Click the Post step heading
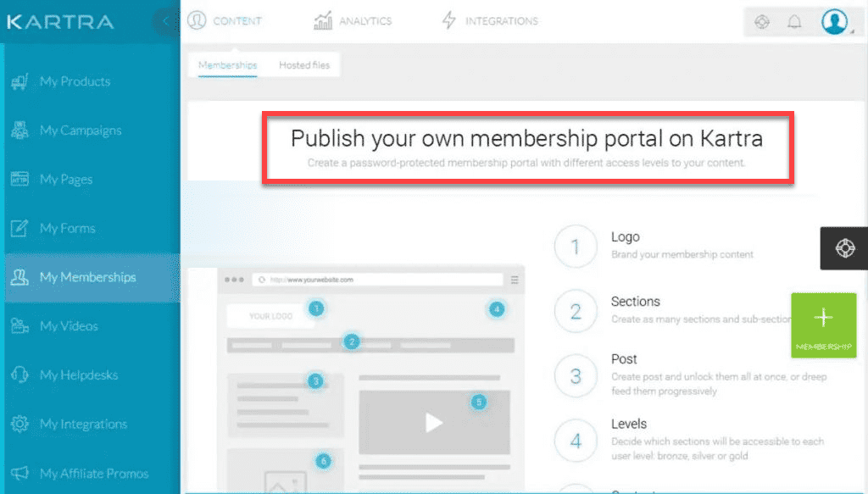868x494 pixels. (x=624, y=359)
